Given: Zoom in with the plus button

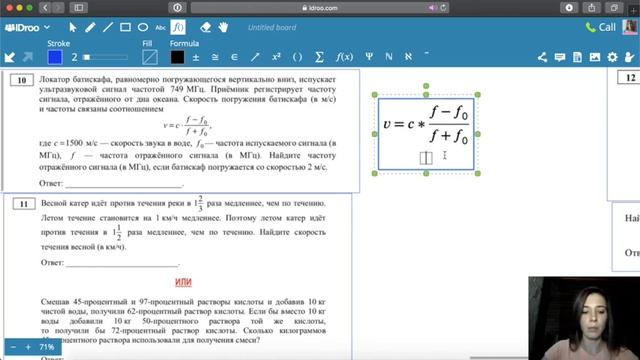Looking at the screenshot, I should click(x=28, y=347).
